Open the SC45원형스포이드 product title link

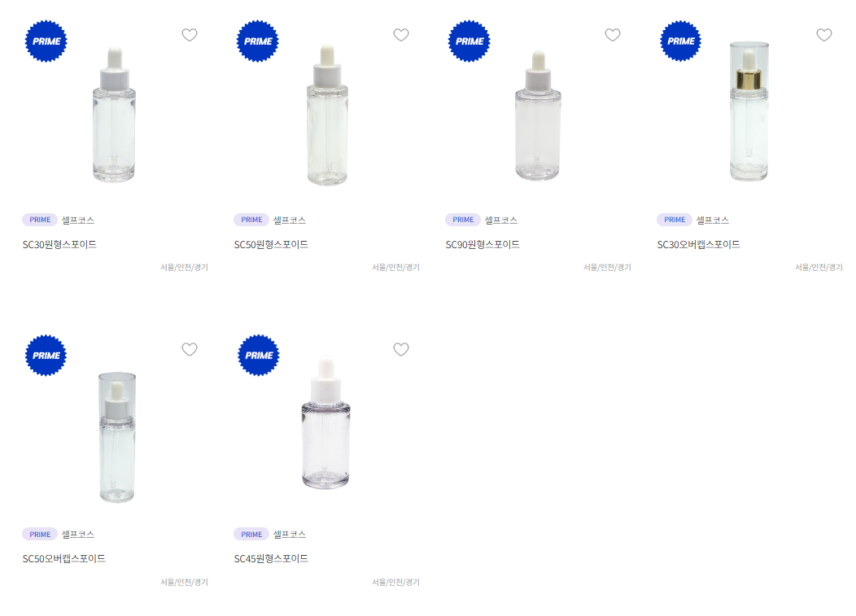271,559
